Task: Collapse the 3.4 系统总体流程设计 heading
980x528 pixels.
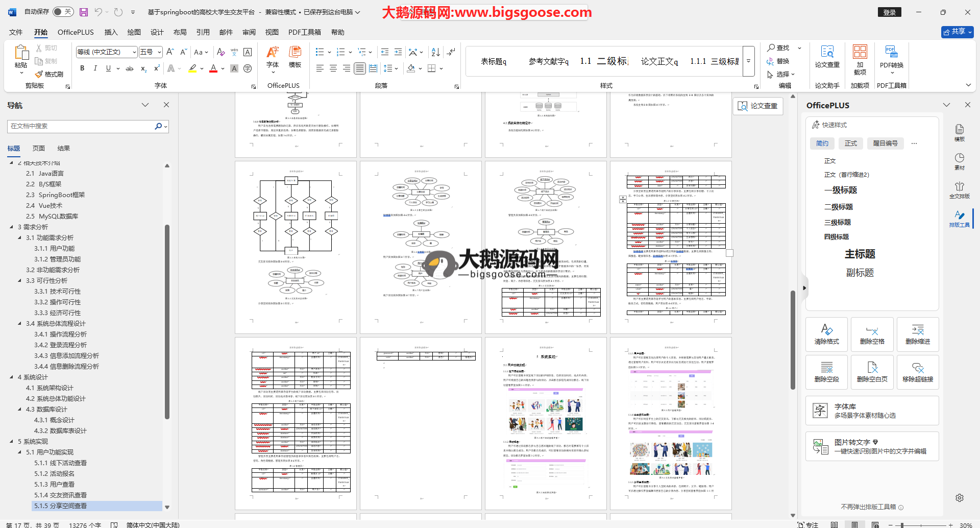Action: 20,324
